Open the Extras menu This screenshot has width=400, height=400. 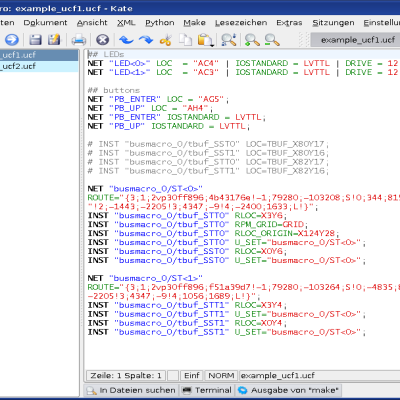(289, 23)
